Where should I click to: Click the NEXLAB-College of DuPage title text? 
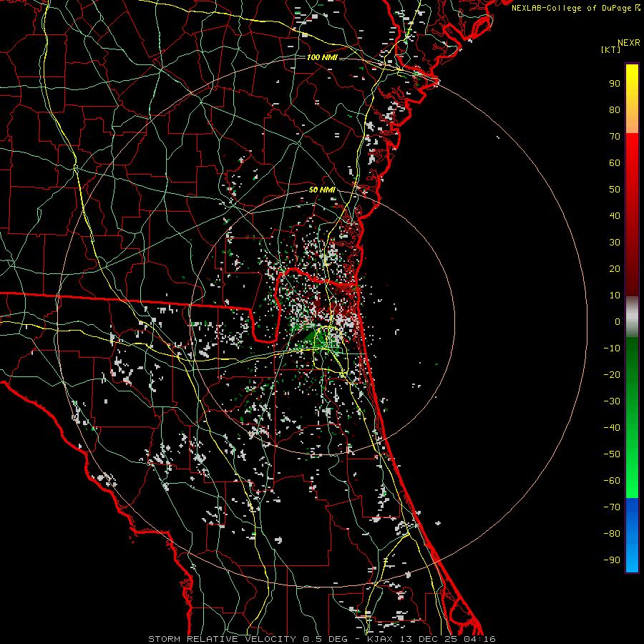571,7
